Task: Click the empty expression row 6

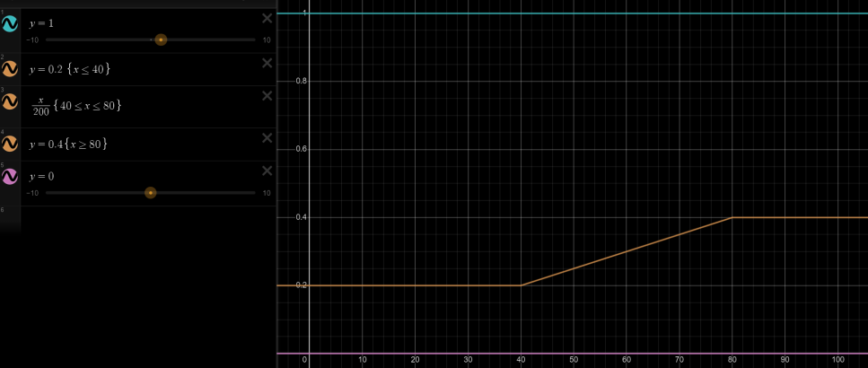Action: [138, 217]
